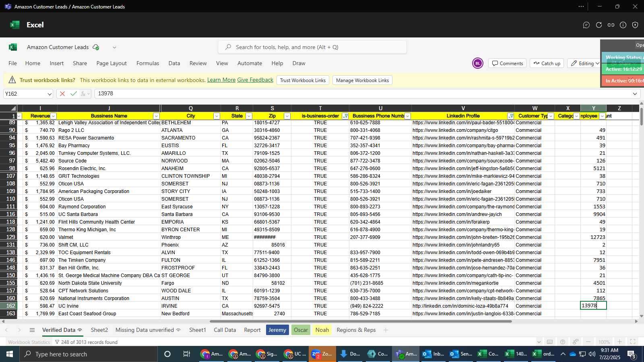Open Inbox Outlook on taskbar

pos(433,354)
